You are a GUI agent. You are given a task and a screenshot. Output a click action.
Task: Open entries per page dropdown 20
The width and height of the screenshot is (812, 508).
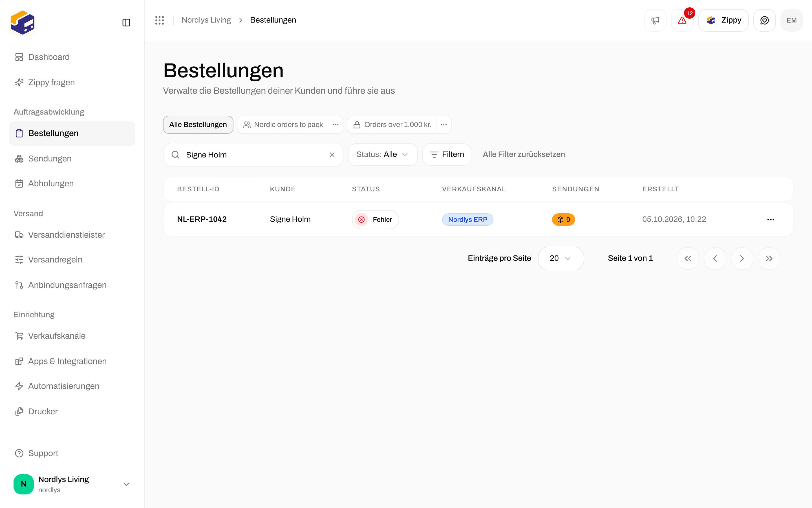561,258
